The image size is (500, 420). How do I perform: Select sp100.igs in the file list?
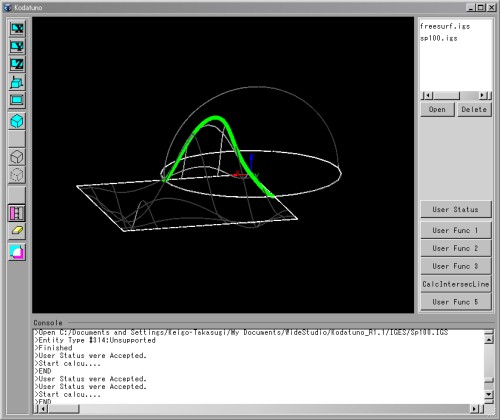(439, 38)
